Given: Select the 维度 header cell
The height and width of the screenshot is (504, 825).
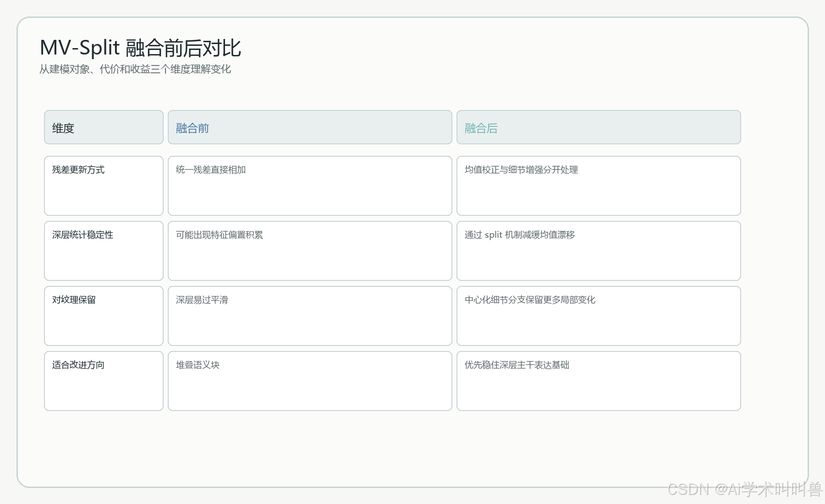Looking at the screenshot, I should [x=104, y=127].
